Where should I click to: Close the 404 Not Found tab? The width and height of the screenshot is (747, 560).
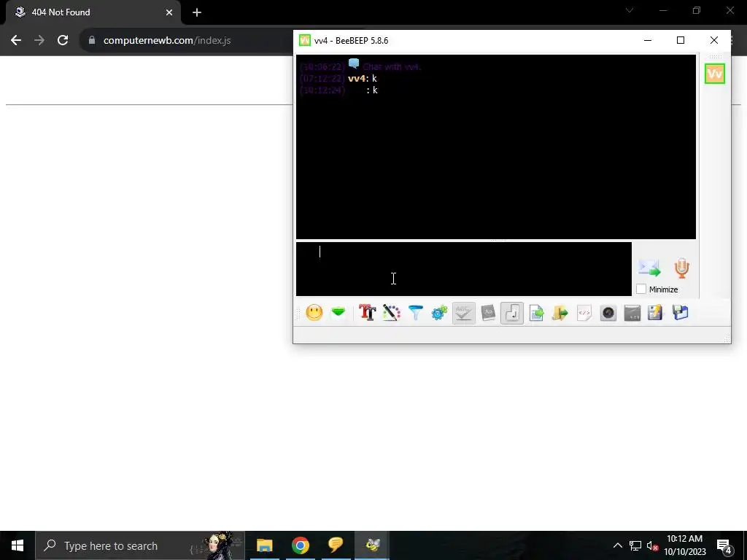[169, 12]
